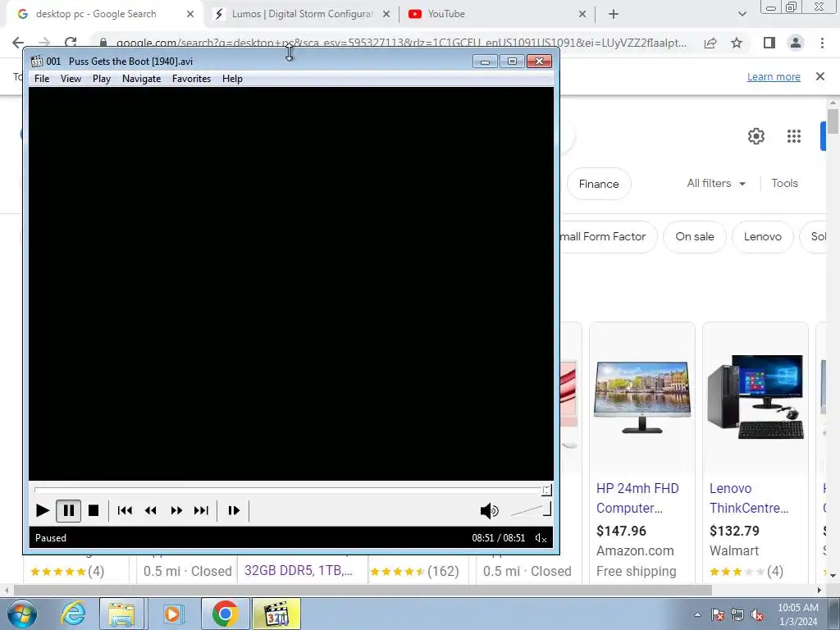The height and width of the screenshot is (630, 840).
Task: Open the HP 24mh FHD monitor image
Action: 641,397
